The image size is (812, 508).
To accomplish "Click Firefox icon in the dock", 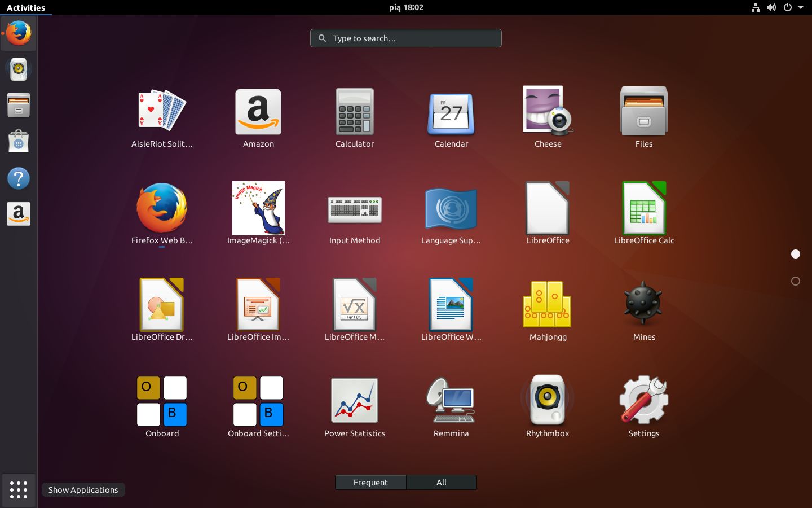I will click(x=19, y=33).
